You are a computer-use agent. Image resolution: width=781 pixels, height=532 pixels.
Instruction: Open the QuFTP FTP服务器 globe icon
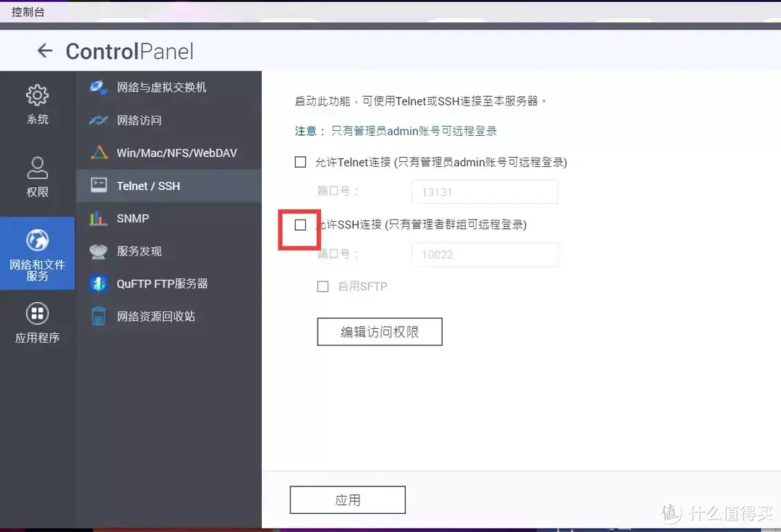pos(98,283)
